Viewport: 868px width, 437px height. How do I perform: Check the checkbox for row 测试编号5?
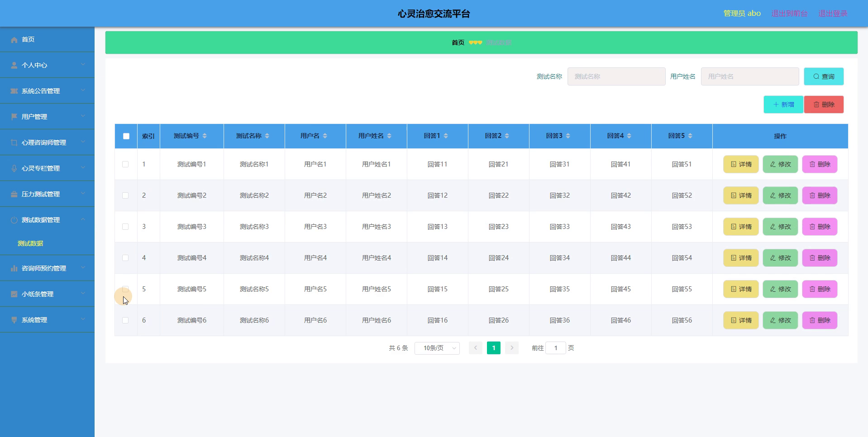pos(125,289)
